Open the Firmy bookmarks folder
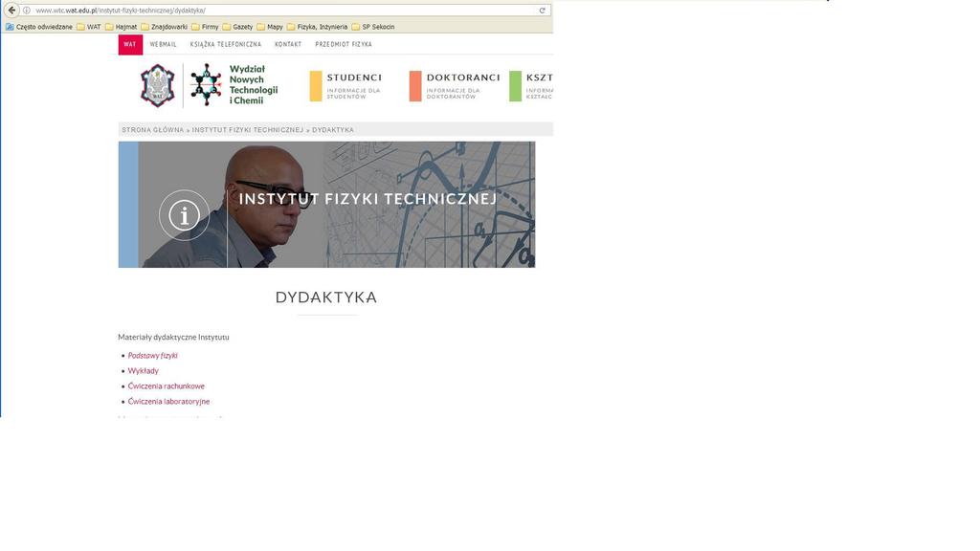Image resolution: width=980 pixels, height=551 pixels. tap(205, 27)
